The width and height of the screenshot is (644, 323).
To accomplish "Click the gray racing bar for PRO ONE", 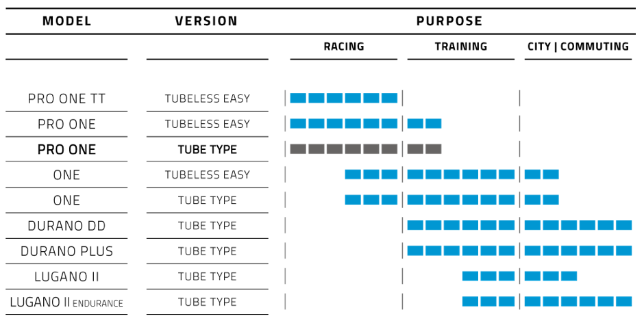I will pos(344,148).
